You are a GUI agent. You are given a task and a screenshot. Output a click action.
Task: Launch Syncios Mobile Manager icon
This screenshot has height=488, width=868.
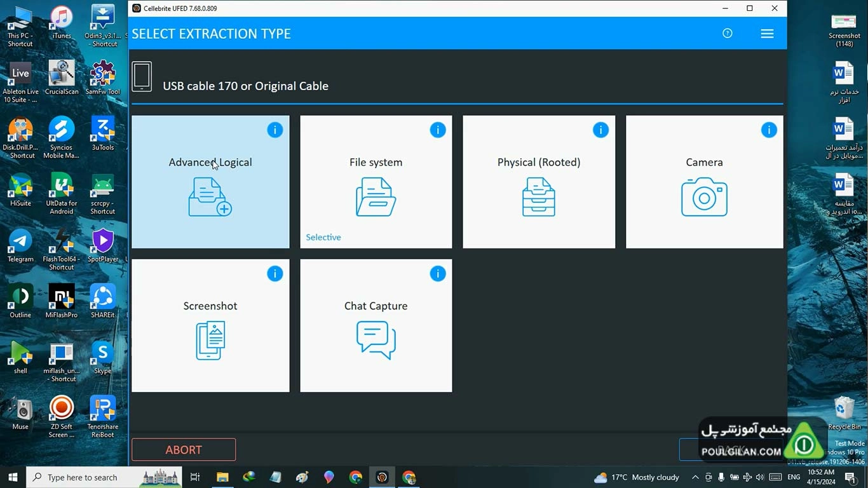tap(62, 138)
